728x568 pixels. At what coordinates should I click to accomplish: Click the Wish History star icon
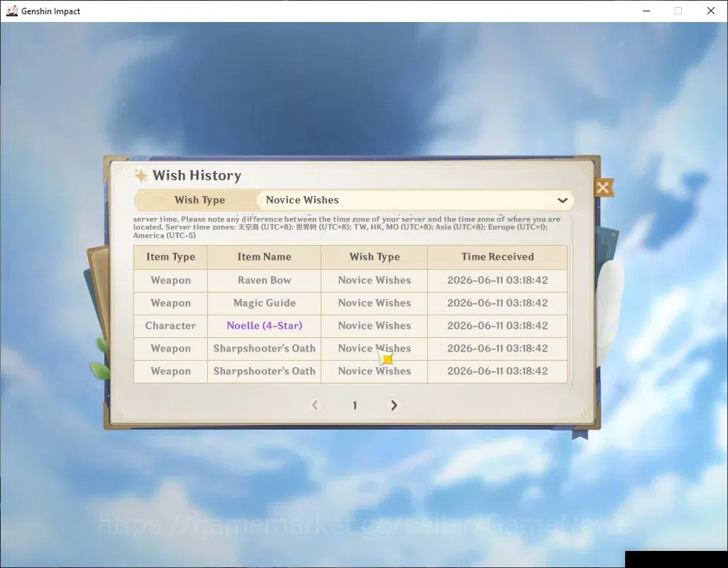pos(140,175)
